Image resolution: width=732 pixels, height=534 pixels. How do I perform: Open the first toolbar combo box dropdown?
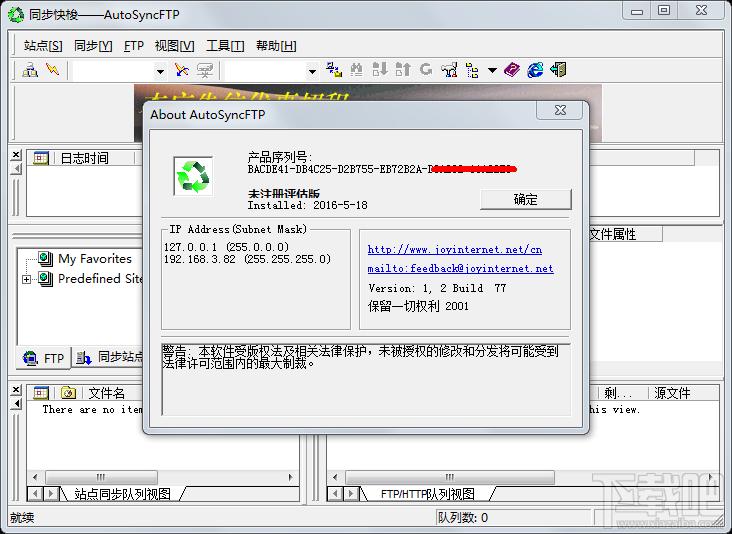coord(159,71)
